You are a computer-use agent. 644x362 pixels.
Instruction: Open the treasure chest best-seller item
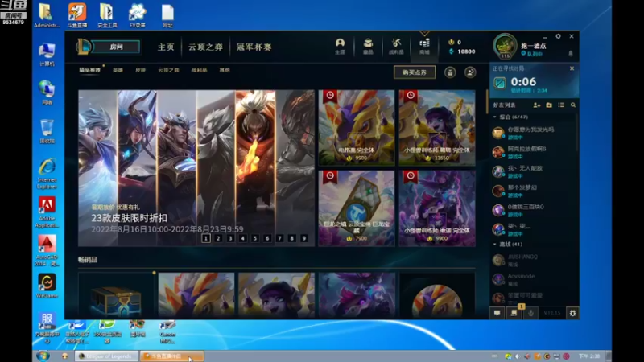point(116,295)
